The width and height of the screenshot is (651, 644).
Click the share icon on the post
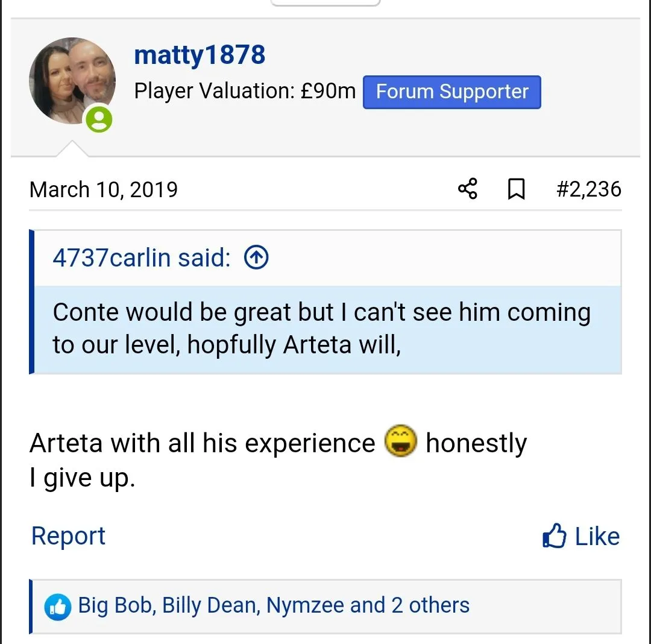click(468, 189)
